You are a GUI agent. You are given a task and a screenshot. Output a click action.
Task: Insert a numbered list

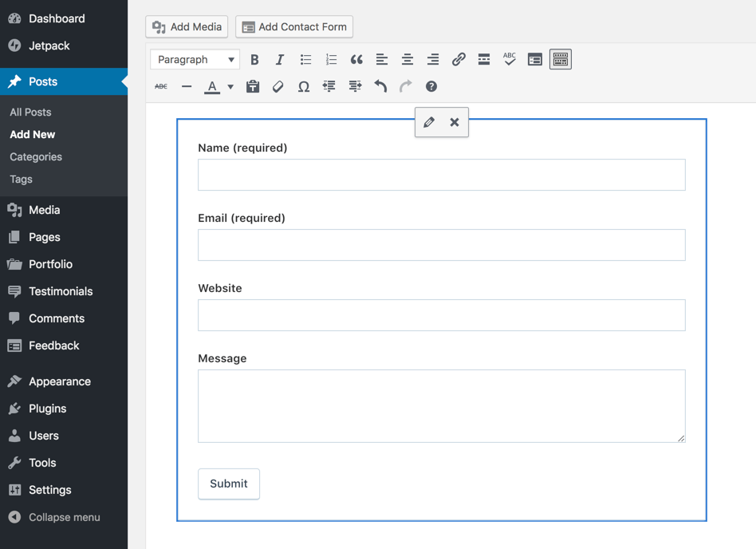[x=331, y=59]
